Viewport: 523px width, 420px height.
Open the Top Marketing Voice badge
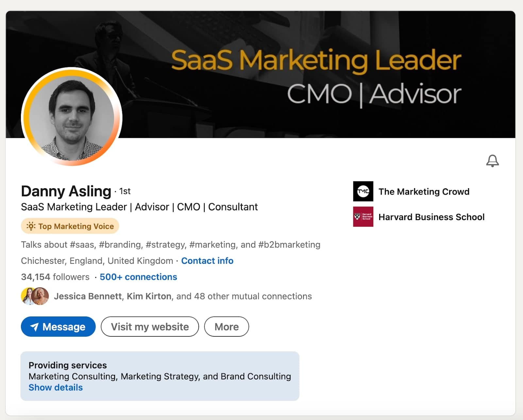click(x=69, y=226)
